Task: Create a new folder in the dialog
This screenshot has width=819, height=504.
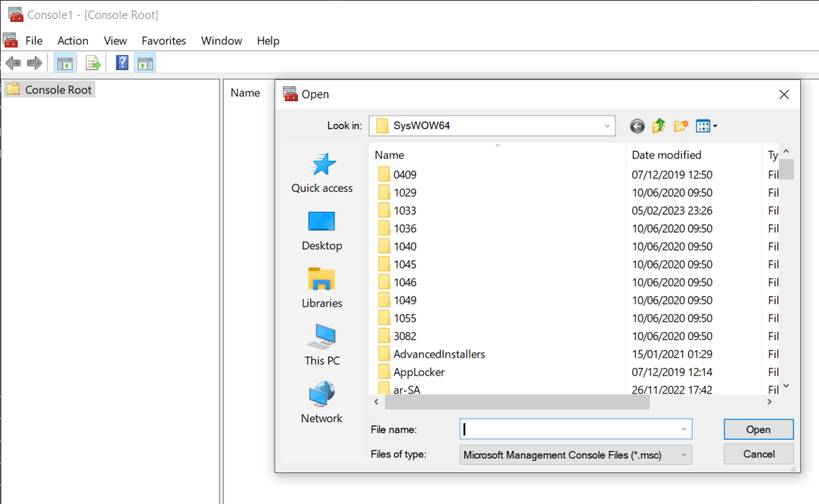Action: (x=681, y=126)
